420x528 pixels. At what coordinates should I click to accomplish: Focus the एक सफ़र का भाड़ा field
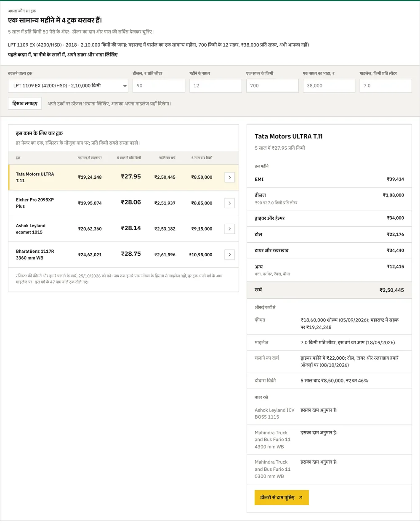tap(329, 85)
